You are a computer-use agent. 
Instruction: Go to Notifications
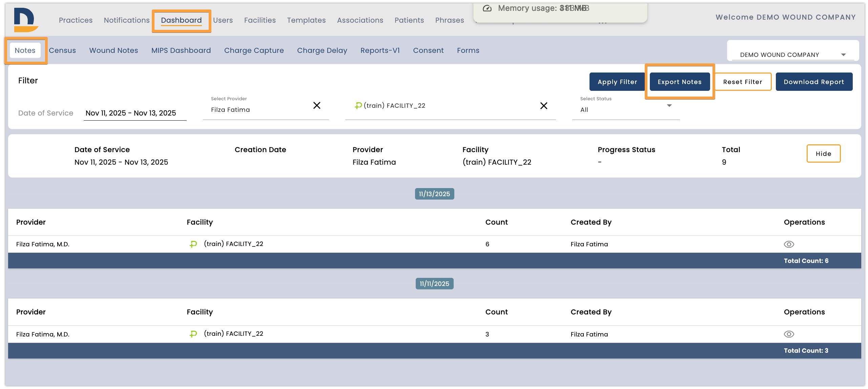[x=127, y=20]
